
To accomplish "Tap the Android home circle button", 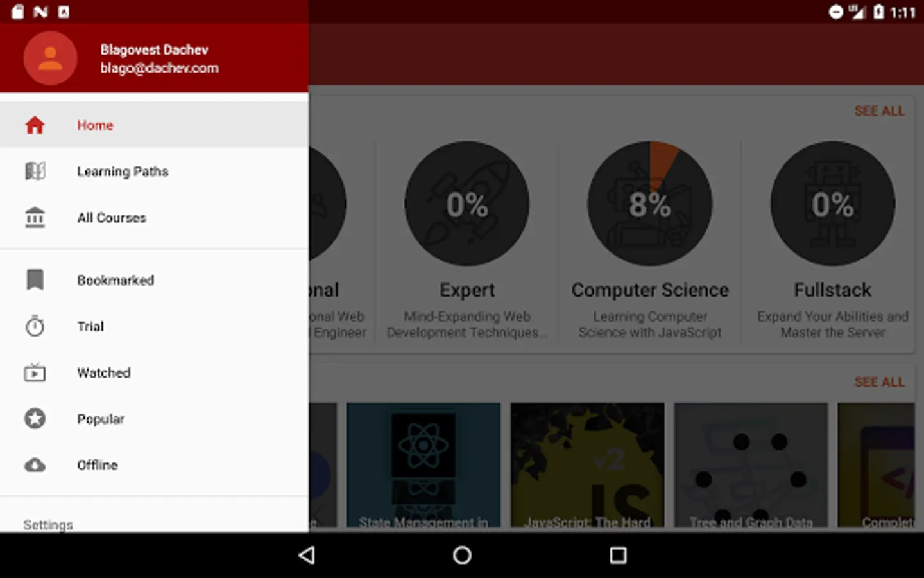I will coord(462,556).
